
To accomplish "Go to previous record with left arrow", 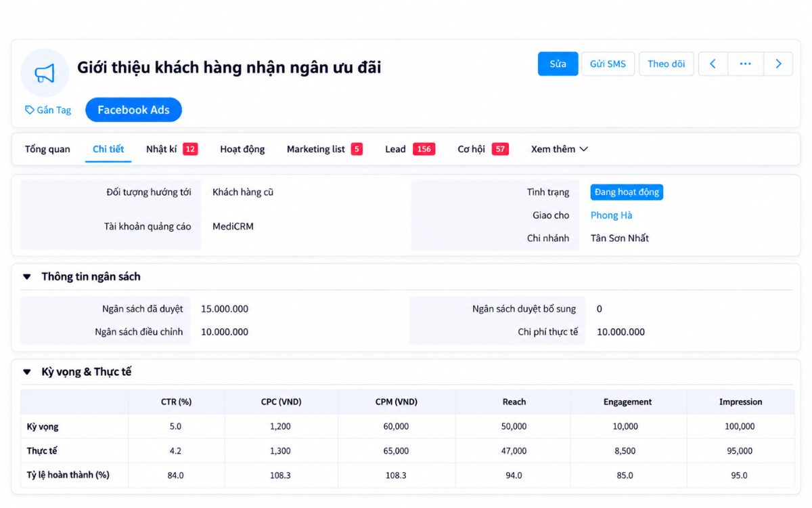I will tap(713, 64).
